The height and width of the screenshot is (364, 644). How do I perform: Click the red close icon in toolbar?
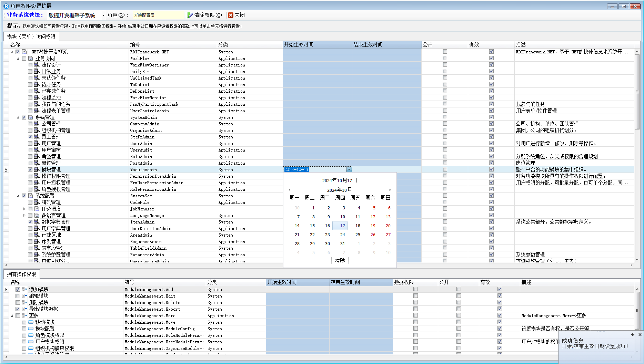pyautogui.click(x=231, y=15)
